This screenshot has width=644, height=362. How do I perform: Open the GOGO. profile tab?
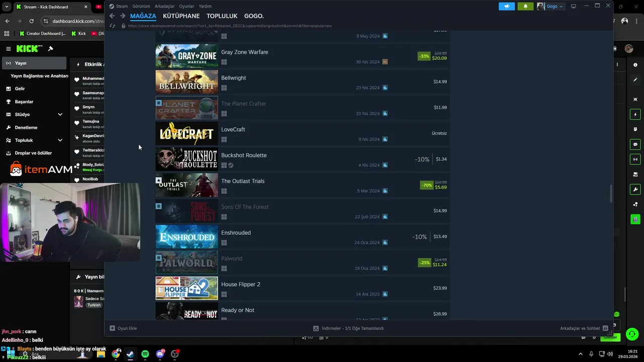pyautogui.click(x=254, y=16)
